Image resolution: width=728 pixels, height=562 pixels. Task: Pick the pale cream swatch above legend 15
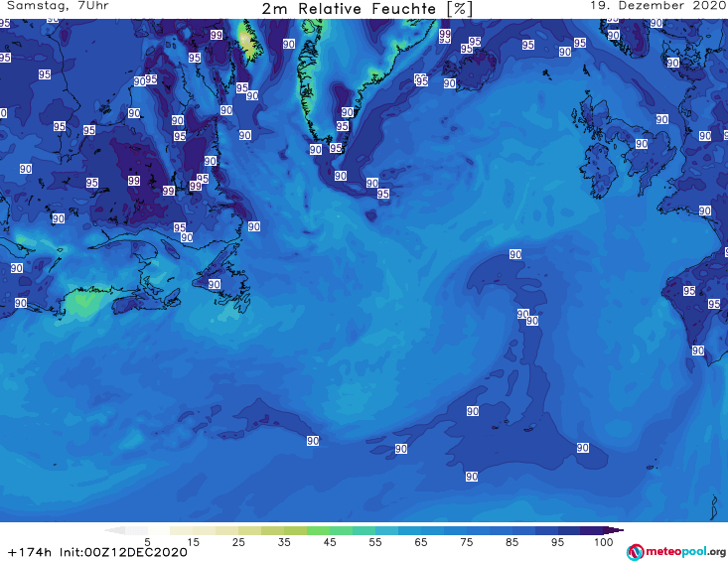[182, 530]
